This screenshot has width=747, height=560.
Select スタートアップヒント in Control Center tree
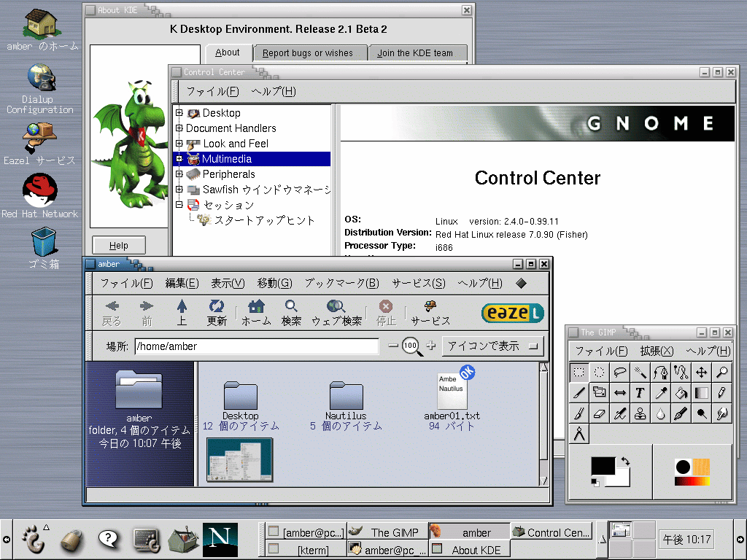pos(264,220)
